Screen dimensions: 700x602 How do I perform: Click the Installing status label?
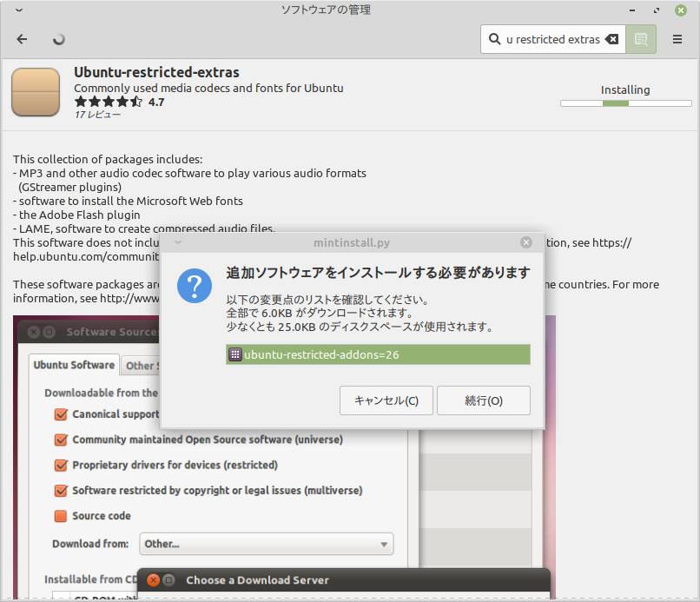click(x=625, y=89)
